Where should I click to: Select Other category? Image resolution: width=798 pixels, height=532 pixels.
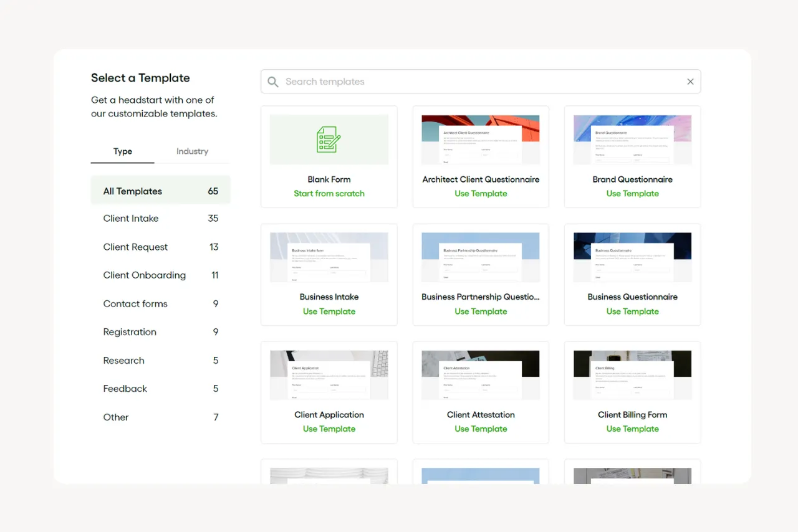point(161,417)
